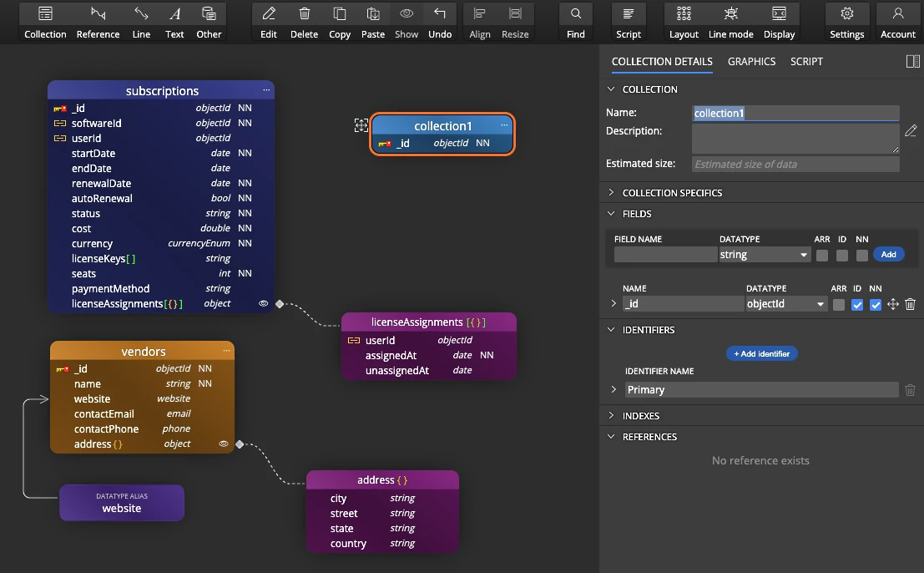Switch to the Script tab
This screenshot has height=573, width=924.
coord(806,62)
